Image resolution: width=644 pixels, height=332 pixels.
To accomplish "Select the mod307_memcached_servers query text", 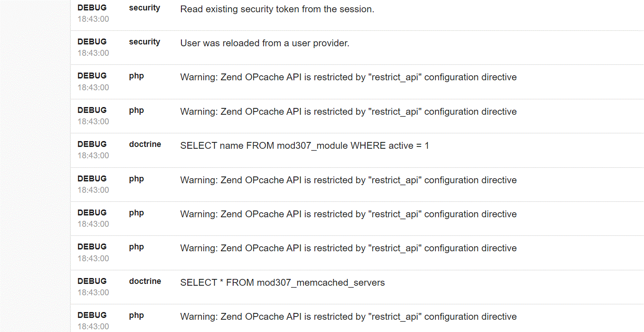I will (283, 283).
